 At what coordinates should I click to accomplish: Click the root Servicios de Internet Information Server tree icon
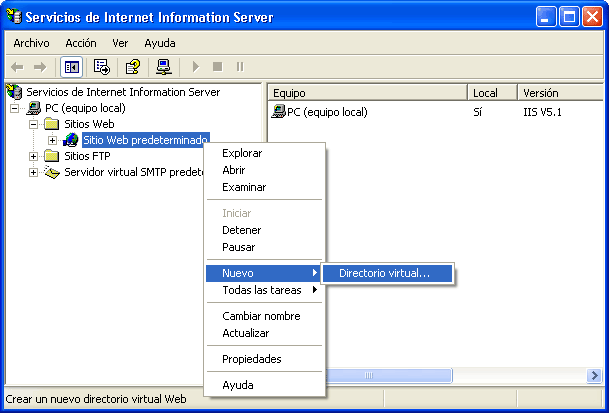point(14,92)
